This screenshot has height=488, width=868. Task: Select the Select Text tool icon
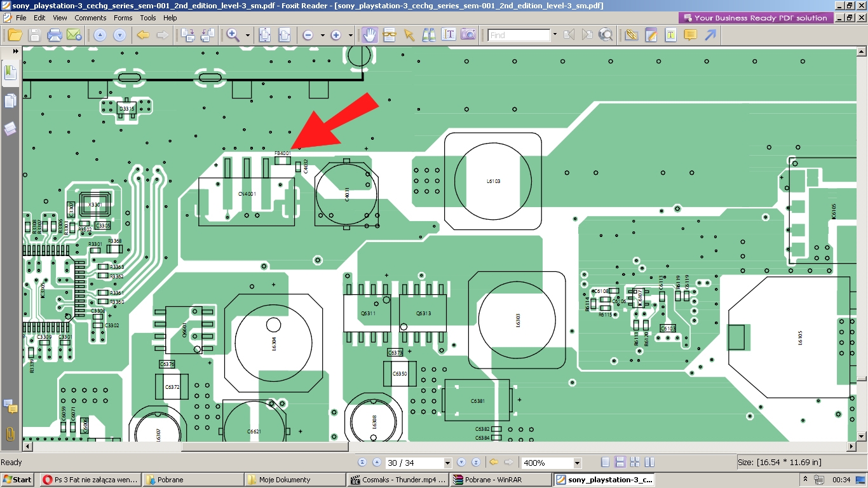tap(449, 35)
